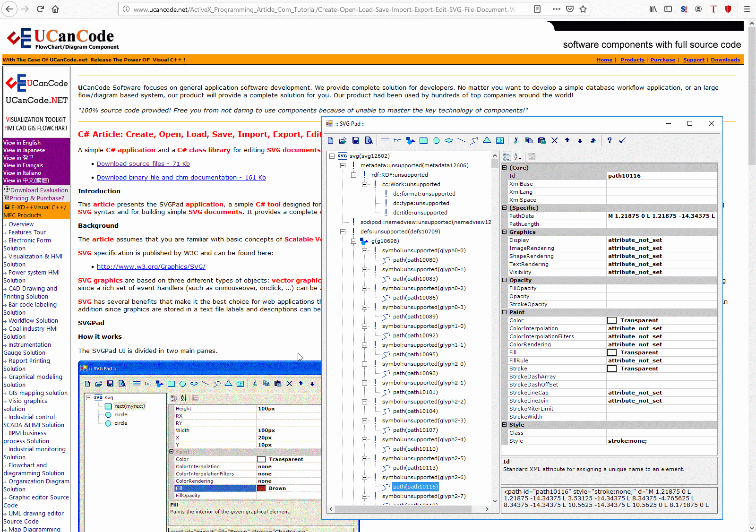Collapse the svg(svg12602) root tree node
756x532 pixels.
[332, 156]
